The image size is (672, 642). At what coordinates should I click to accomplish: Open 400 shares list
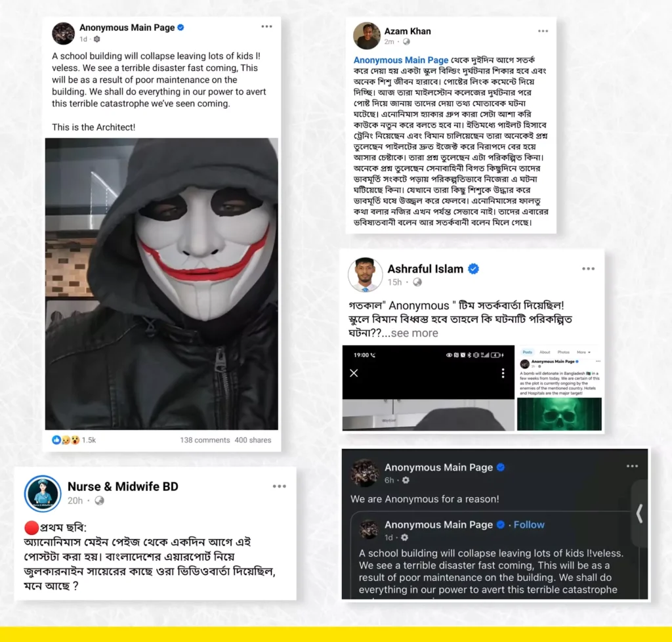[x=253, y=440]
